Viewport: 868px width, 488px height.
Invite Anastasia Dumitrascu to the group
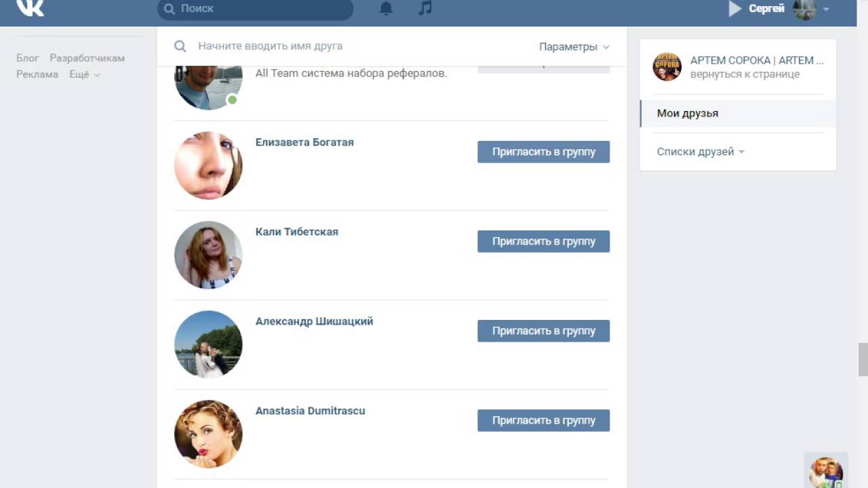pyautogui.click(x=543, y=420)
